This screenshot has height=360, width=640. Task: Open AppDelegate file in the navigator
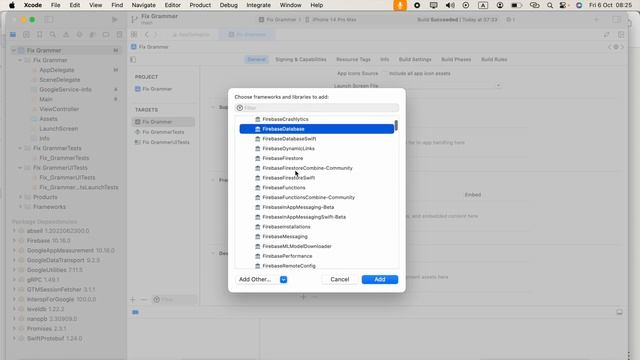point(57,70)
